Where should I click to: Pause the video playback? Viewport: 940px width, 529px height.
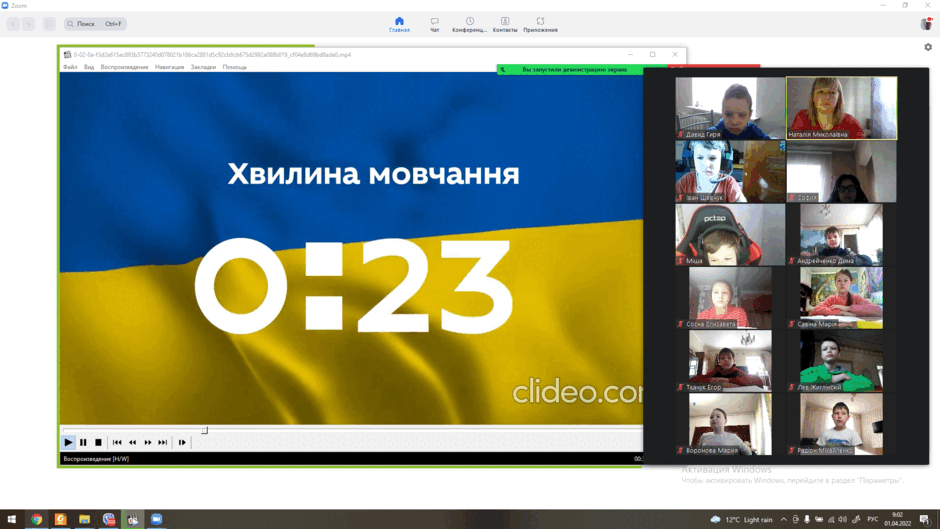83,442
